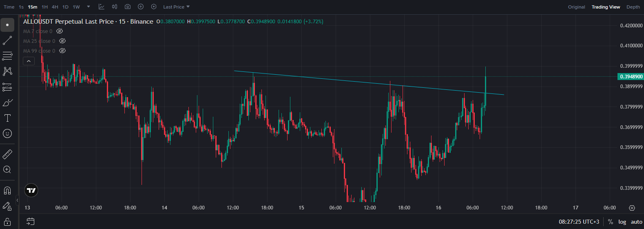Select the 15m interval

pos(33,7)
